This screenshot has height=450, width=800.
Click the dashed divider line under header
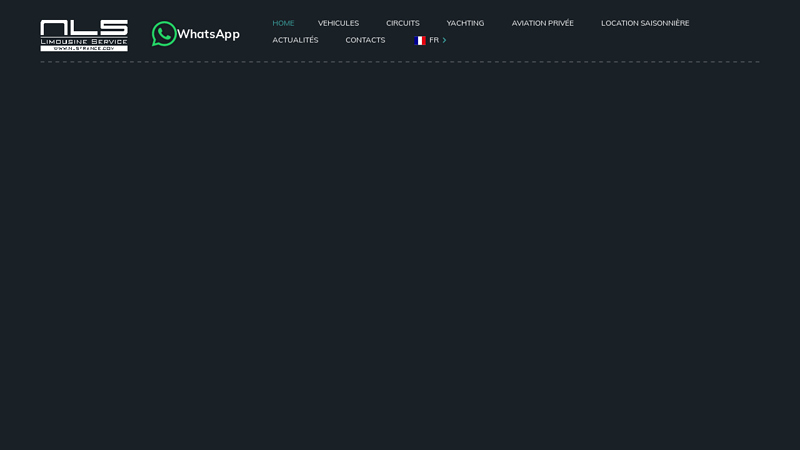pos(400,62)
